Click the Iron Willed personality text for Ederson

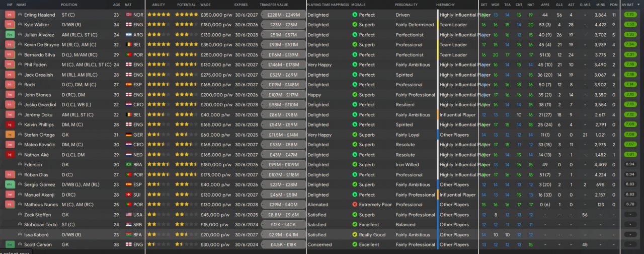tap(408, 165)
